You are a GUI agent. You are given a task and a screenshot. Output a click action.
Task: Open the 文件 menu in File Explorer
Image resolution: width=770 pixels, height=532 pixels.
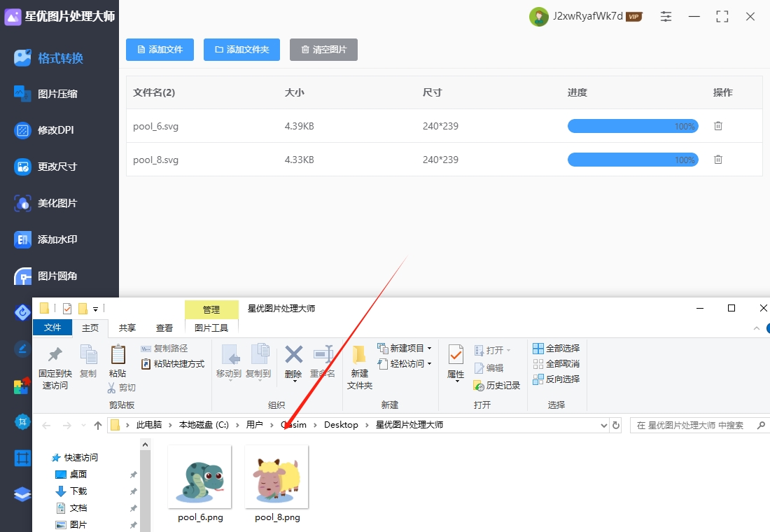[x=52, y=327]
